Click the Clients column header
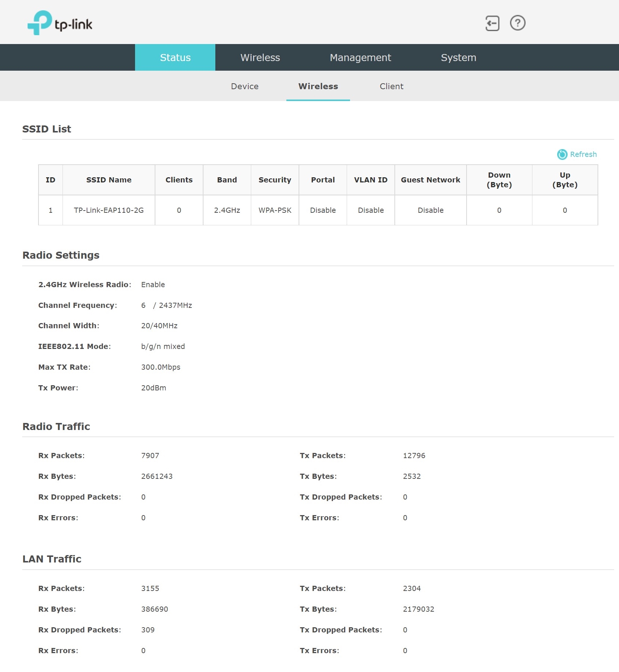 (x=179, y=180)
